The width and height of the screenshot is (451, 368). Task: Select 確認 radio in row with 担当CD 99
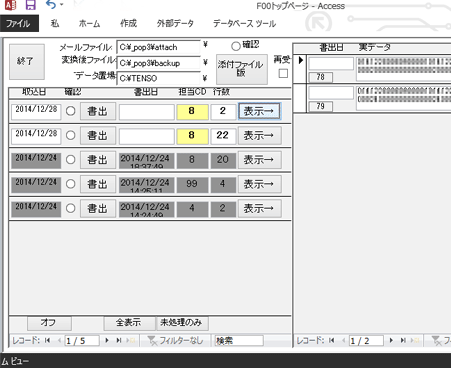point(70,184)
